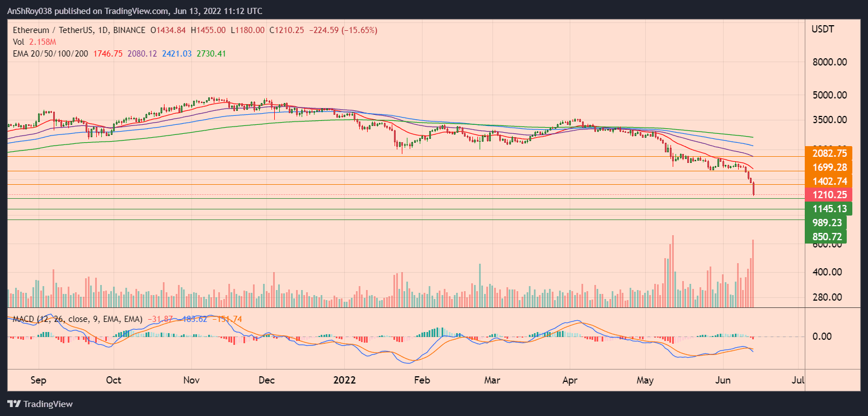Click the USDT currency label on price axis
The height and width of the screenshot is (416, 868).
coord(823,29)
